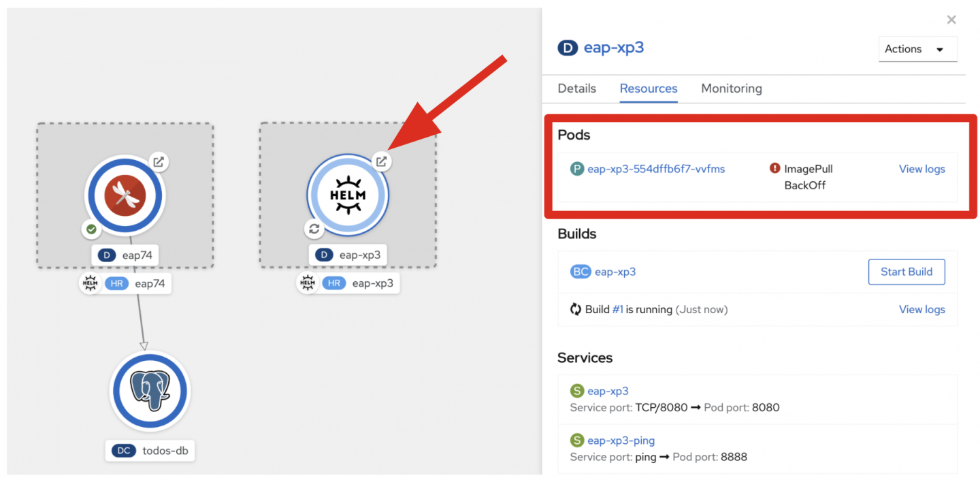Open Build #1 link
The height and width of the screenshot is (478, 980).
617,309
